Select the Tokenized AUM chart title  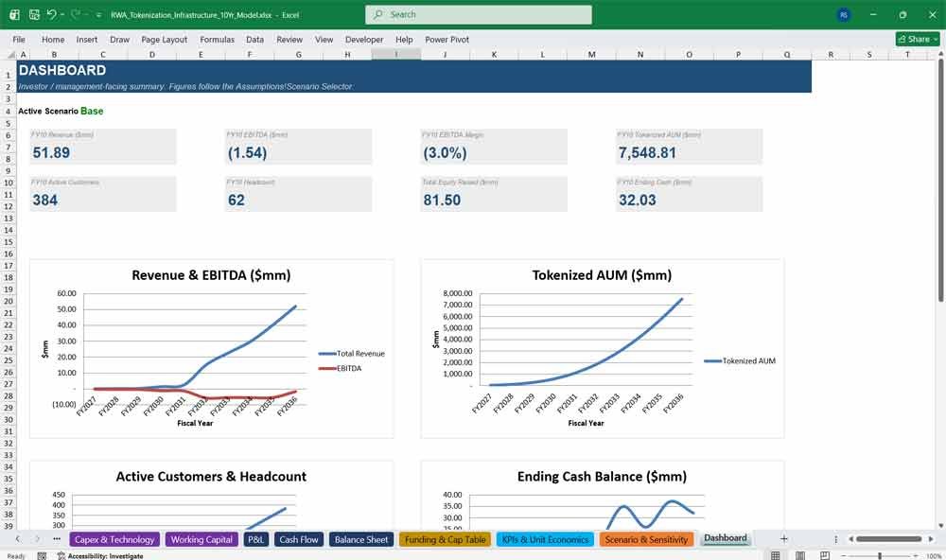point(602,275)
